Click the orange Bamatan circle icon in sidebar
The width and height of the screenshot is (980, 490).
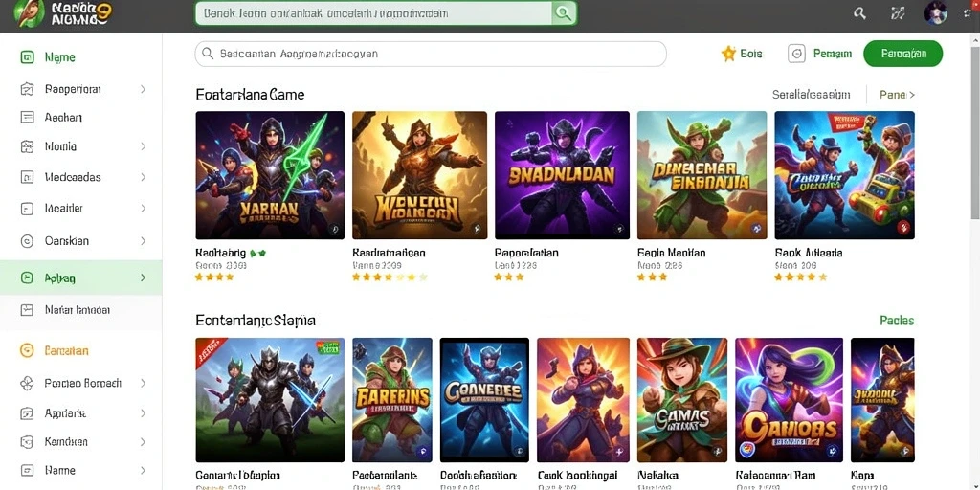click(27, 350)
